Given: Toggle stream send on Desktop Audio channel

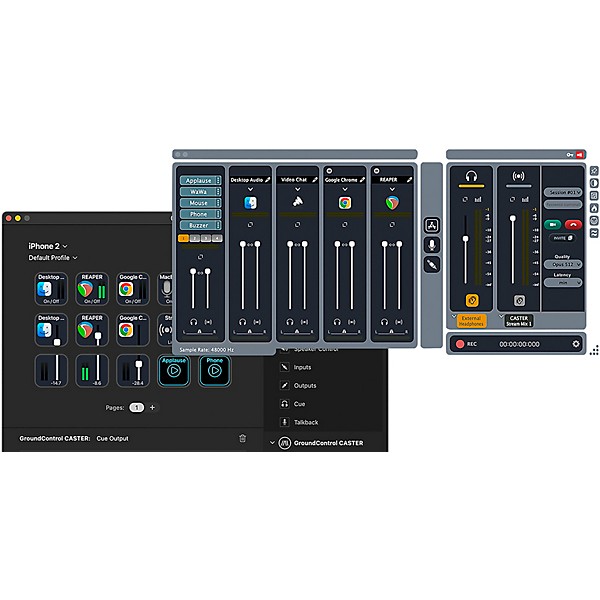Looking at the screenshot, I should coord(257,322).
